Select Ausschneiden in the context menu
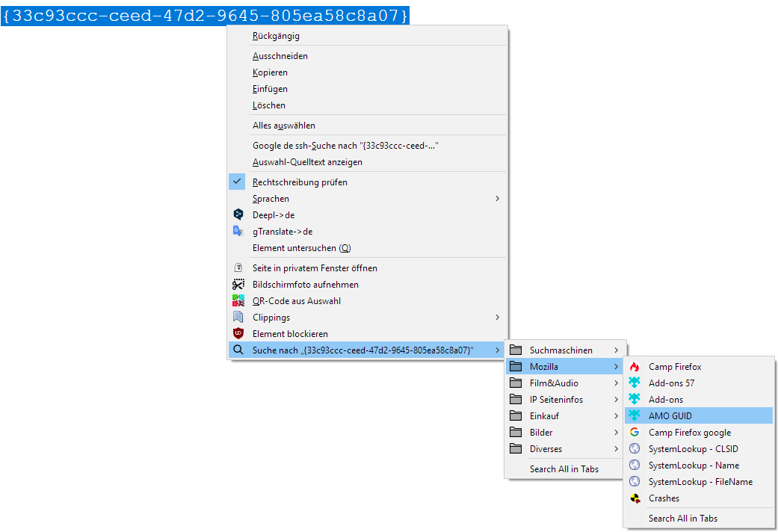The height and width of the screenshot is (532, 778). [x=368, y=55]
